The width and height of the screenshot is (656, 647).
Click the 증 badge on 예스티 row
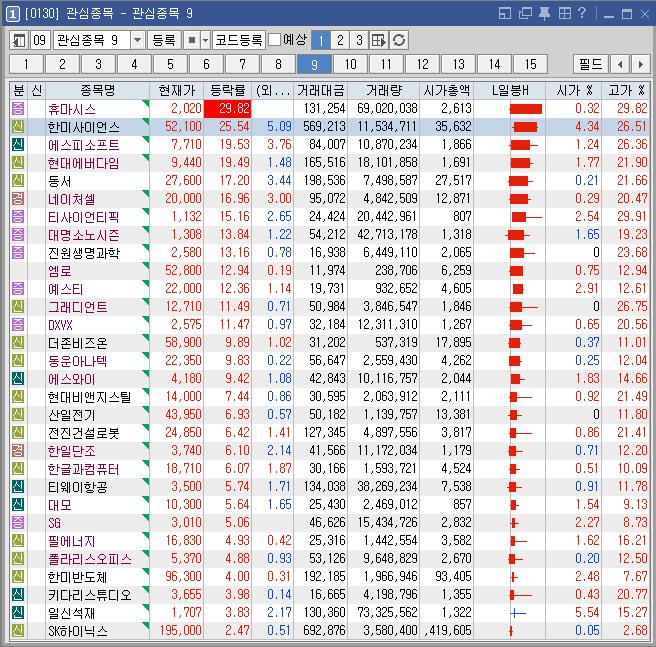(18, 289)
